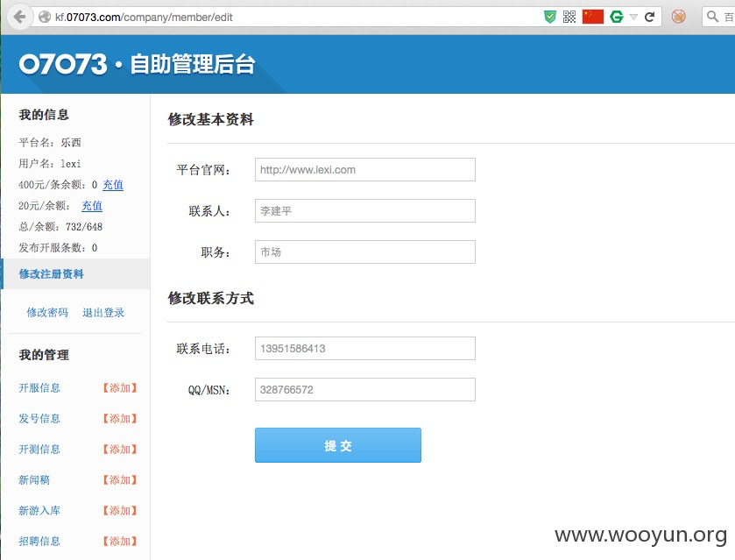Click 充值 link next to 20元/余额
This screenshot has width=735, height=560.
[92, 206]
